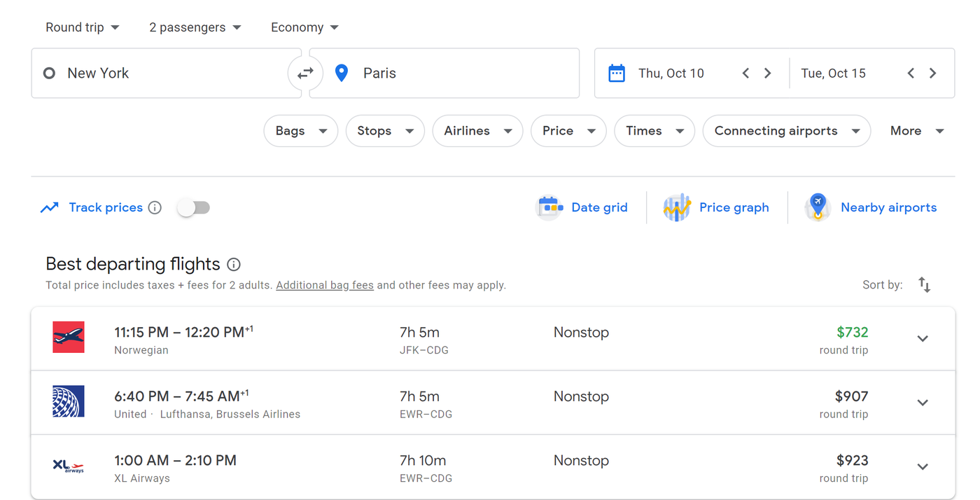Image resolution: width=980 pixels, height=500 pixels.
Task: Expand the Norwegian flight details
Action: (923, 339)
